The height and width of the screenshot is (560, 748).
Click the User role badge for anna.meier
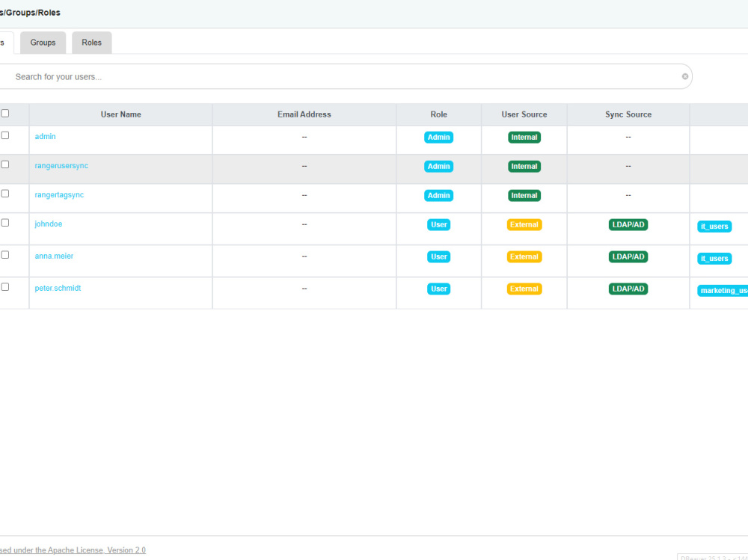[439, 256]
